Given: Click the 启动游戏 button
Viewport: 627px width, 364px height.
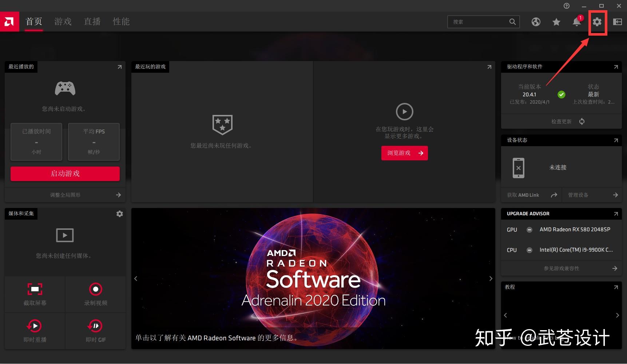Looking at the screenshot, I should (x=65, y=173).
